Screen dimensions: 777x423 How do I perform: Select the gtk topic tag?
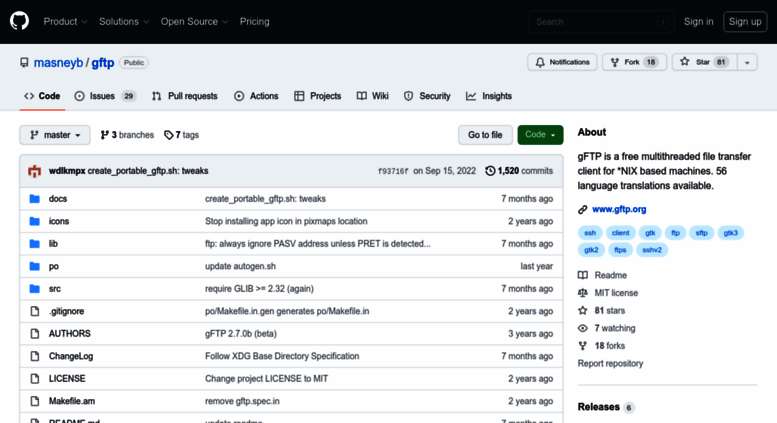pos(650,233)
